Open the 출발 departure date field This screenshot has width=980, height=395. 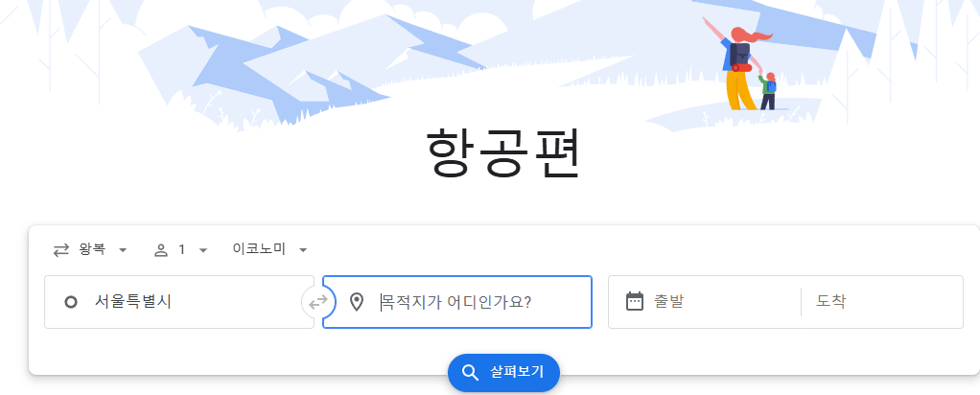(704, 302)
